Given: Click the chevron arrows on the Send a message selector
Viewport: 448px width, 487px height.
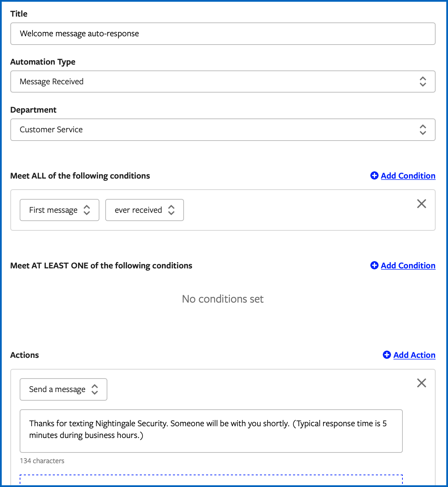Looking at the screenshot, I should tap(95, 389).
